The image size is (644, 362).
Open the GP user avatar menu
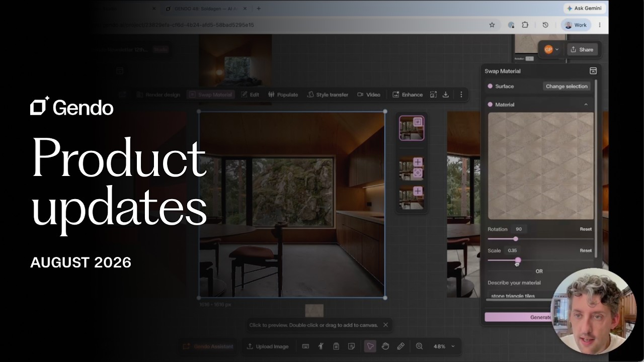coord(551,50)
